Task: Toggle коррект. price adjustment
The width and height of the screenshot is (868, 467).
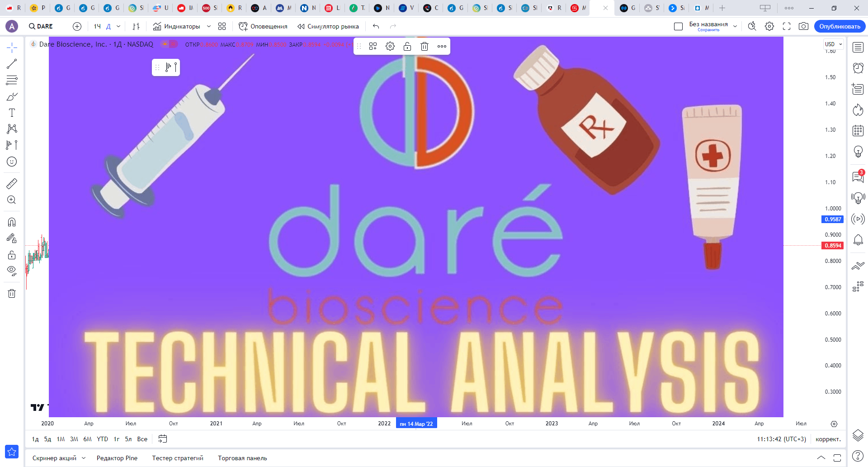Action: click(x=828, y=439)
